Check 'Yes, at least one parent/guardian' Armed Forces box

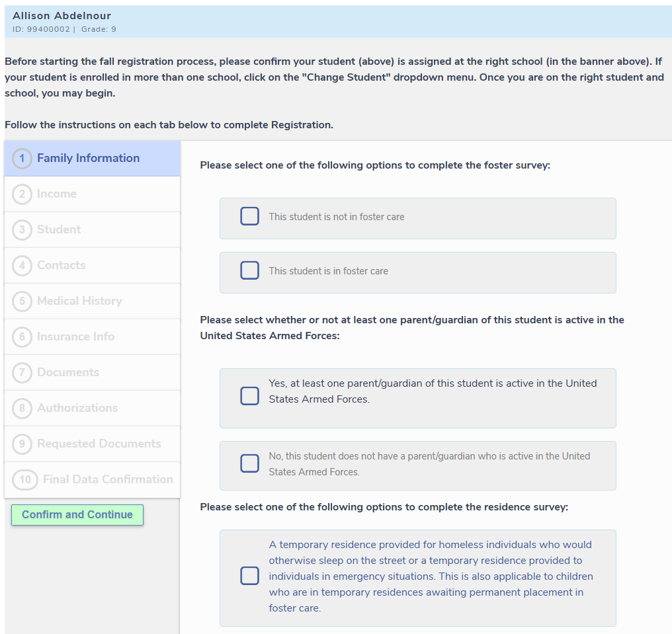click(249, 396)
